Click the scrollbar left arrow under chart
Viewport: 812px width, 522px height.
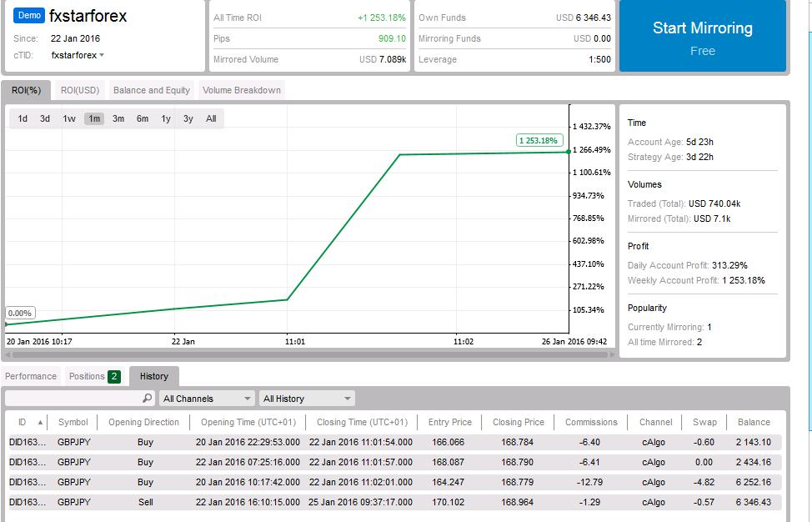click(8, 354)
